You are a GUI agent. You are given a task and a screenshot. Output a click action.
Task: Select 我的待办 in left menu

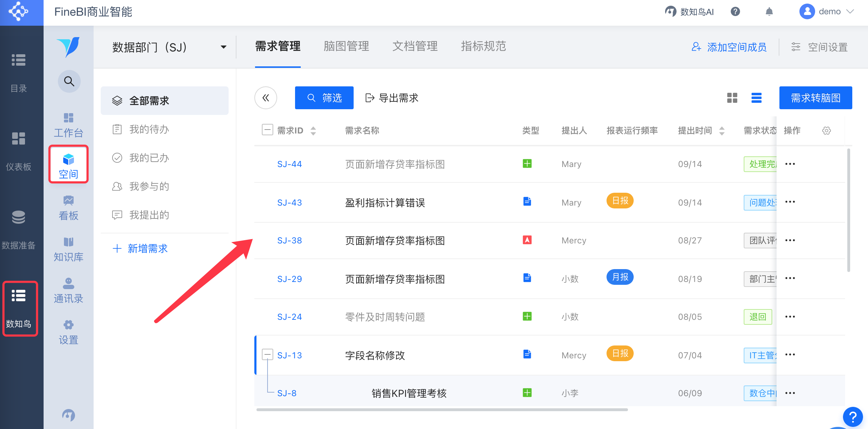coord(149,129)
